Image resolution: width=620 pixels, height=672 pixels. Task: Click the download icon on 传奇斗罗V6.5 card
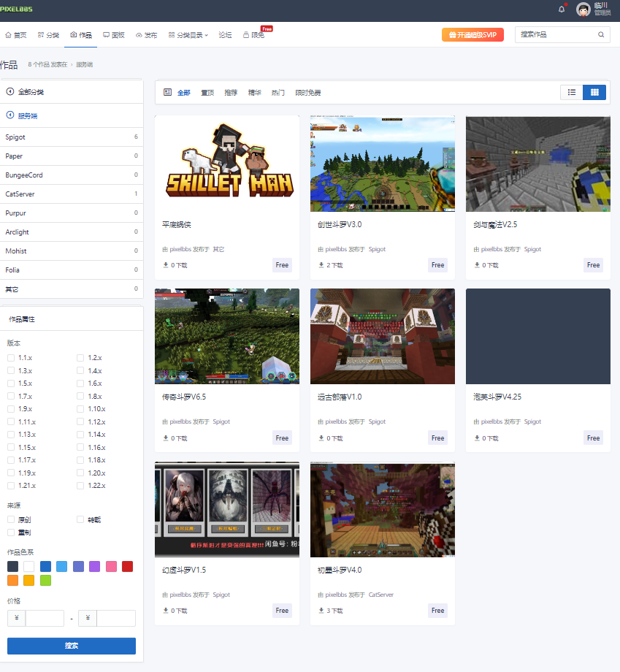(165, 438)
